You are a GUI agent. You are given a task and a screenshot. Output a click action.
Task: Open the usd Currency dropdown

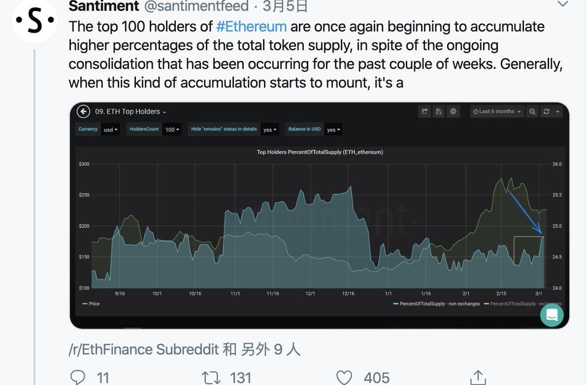111,129
